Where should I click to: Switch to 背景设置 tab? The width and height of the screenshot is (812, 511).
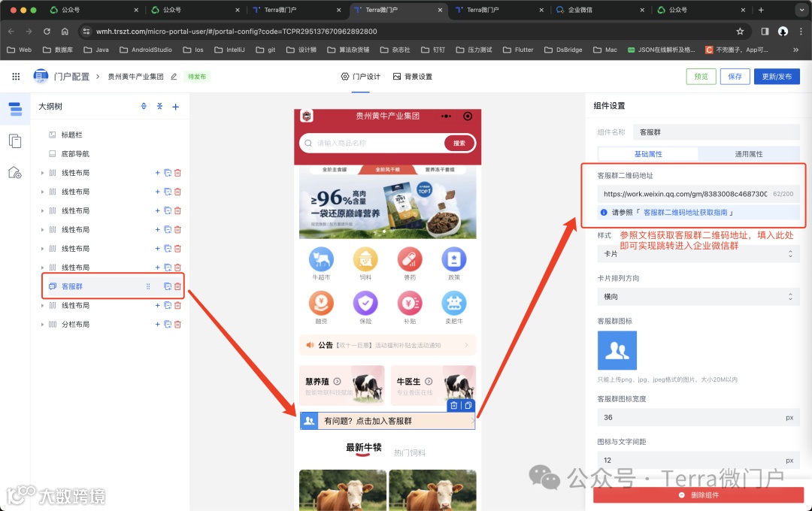tap(412, 77)
